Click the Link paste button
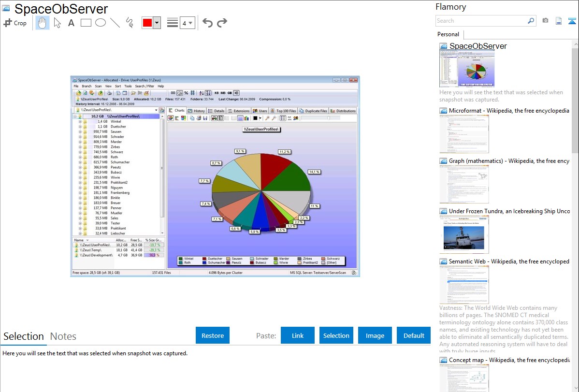 [x=298, y=335]
